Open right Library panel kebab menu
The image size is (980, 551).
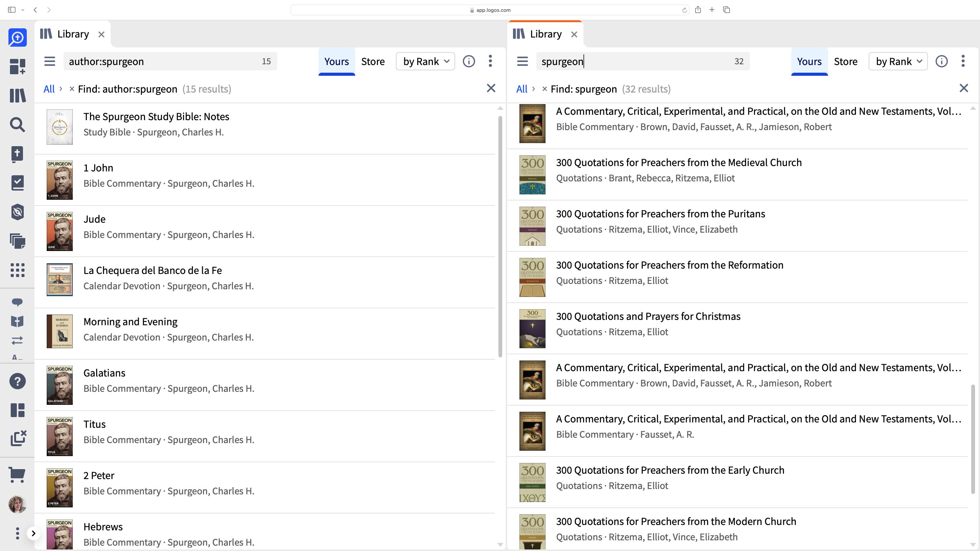[963, 61]
